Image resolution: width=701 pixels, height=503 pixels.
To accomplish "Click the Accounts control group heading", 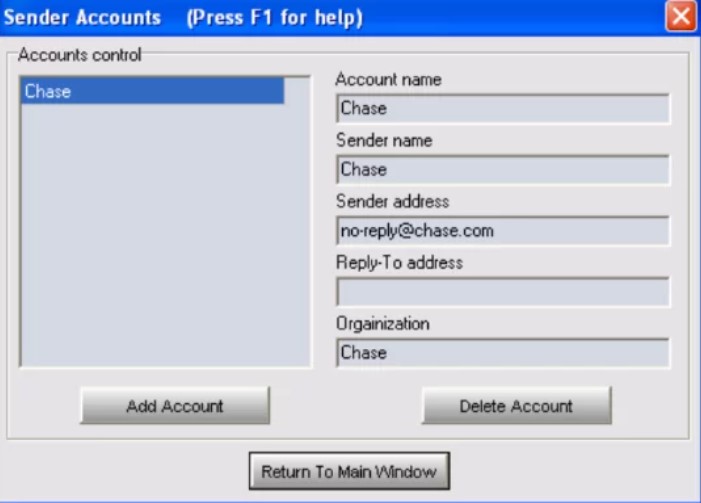I will click(x=80, y=54).
